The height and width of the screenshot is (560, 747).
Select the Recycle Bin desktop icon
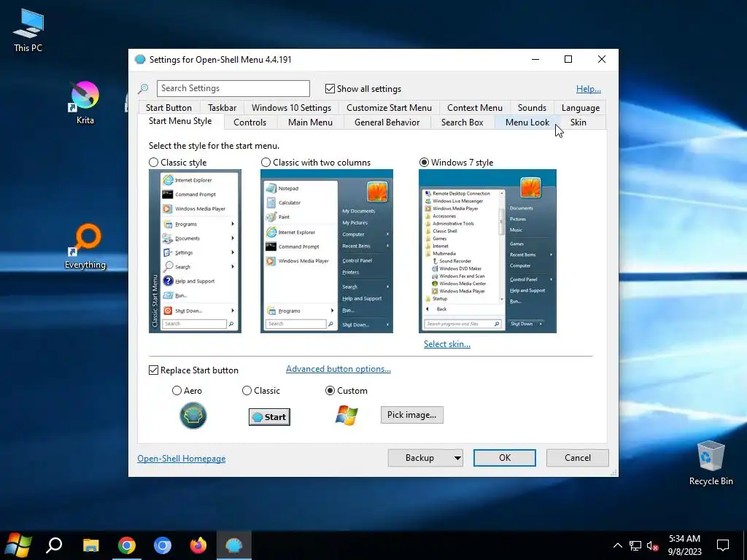711,463
